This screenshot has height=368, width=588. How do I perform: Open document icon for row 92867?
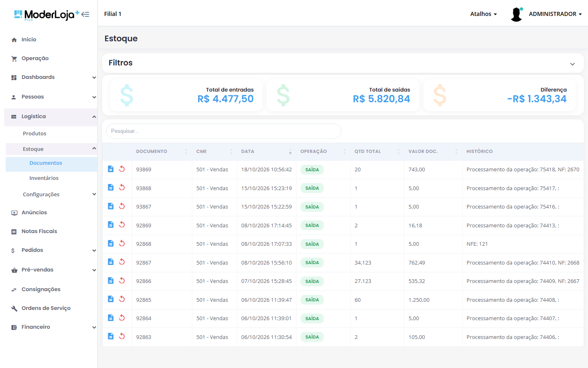111,262
